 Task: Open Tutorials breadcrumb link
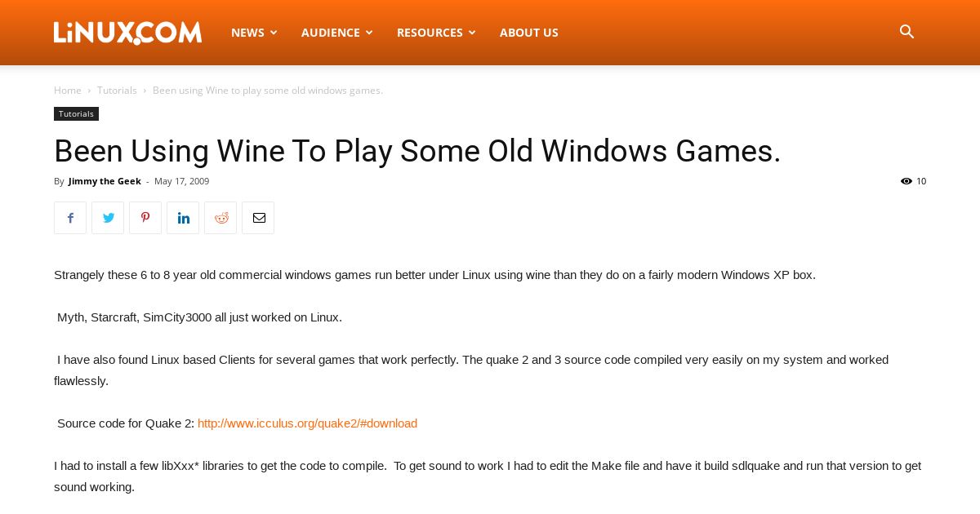117,91
